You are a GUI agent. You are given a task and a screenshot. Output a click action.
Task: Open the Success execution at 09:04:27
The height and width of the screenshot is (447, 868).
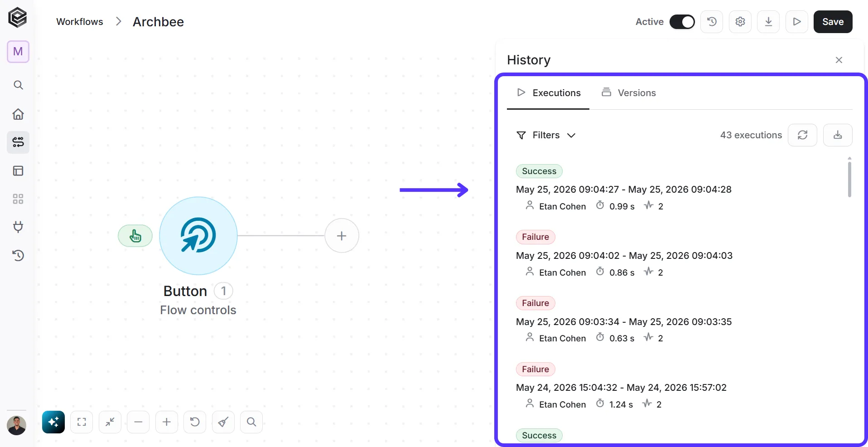coord(623,189)
